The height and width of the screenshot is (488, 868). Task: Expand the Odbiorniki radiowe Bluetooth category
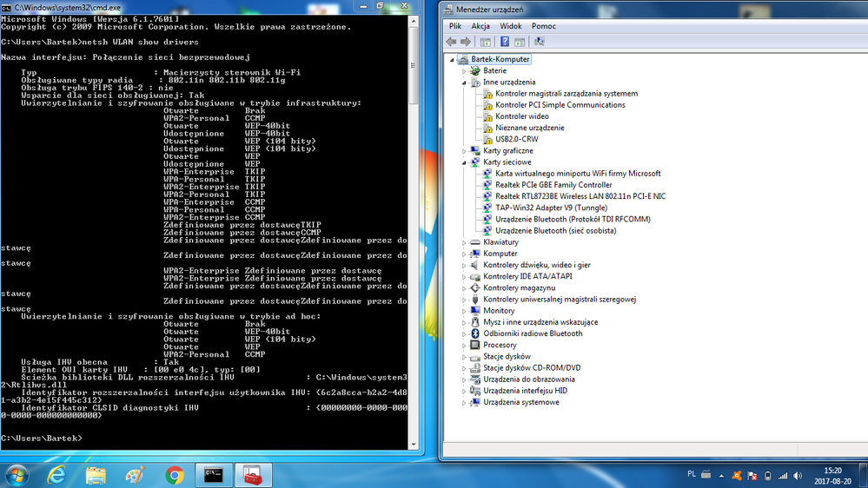pyautogui.click(x=465, y=333)
